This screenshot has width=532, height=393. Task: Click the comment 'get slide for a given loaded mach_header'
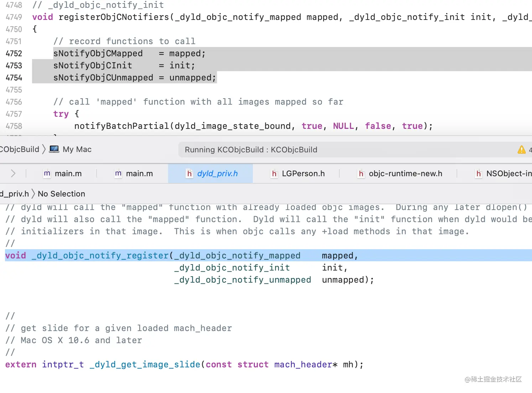[119, 328]
